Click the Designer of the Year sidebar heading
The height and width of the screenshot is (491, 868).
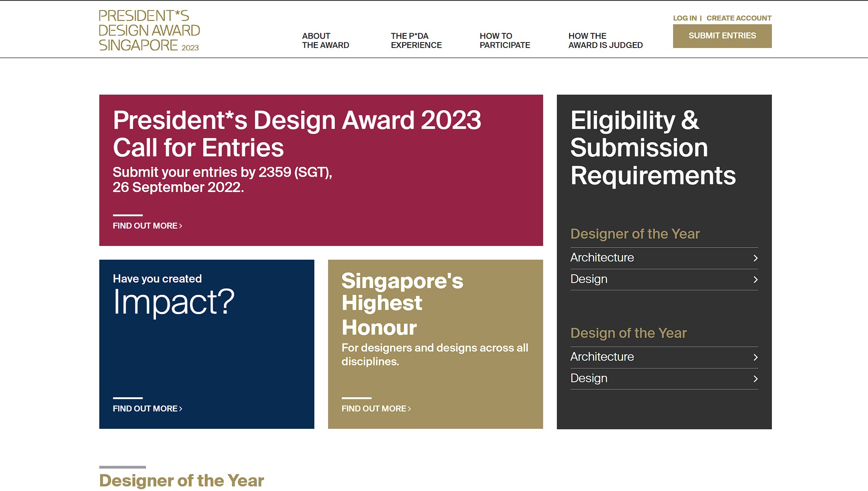[635, 234]
